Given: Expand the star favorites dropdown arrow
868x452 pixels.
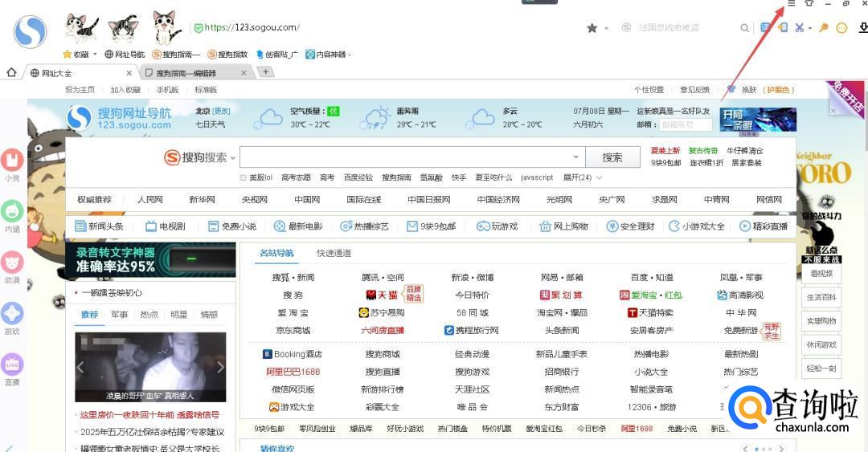Looking at the screenshot, I should pos(606,27).
